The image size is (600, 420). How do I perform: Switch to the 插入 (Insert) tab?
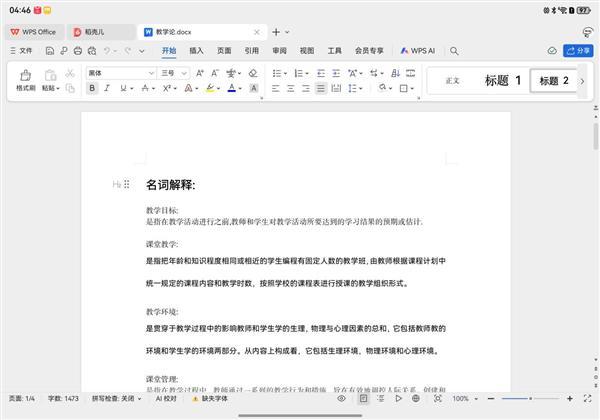[196, 50]
